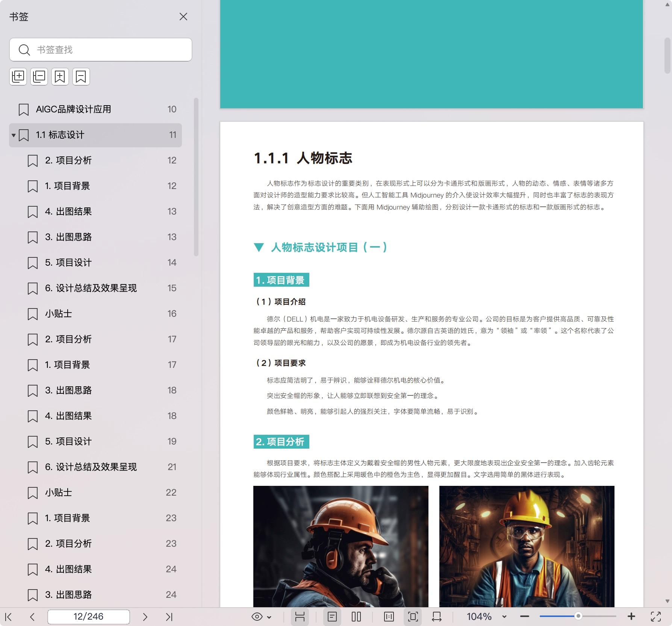
Task: Click the page number field 12/246
Action: [89, 617]
